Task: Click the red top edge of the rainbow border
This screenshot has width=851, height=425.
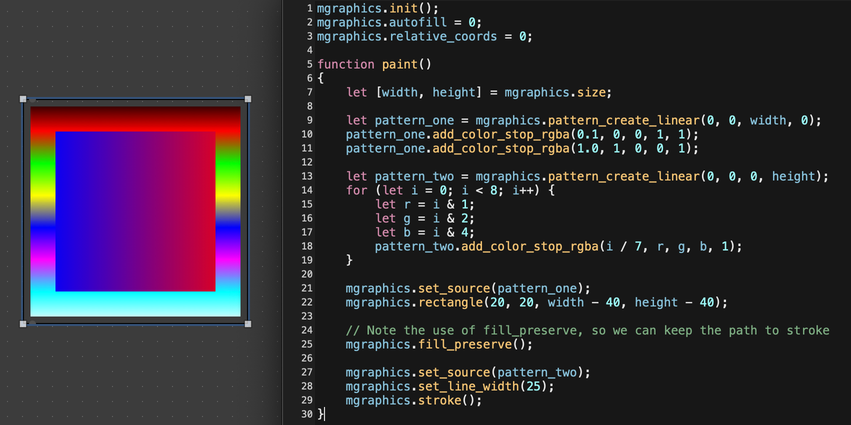Action: click(x=135, y=118)
